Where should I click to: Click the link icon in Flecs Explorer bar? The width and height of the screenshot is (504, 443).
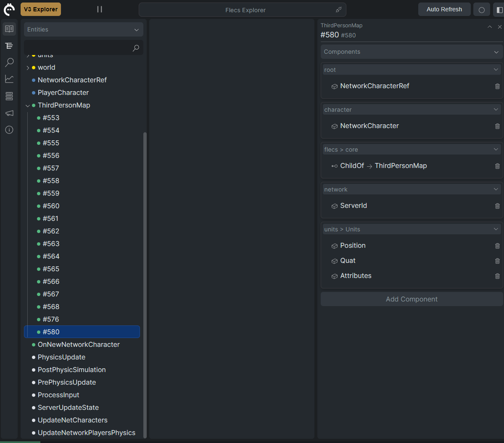click(x=338, y=10)
